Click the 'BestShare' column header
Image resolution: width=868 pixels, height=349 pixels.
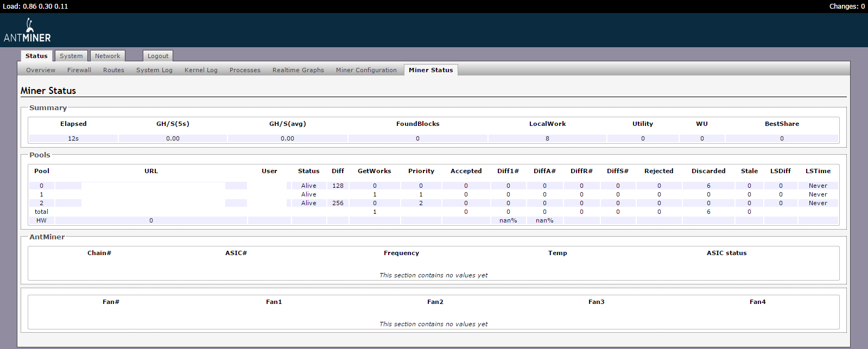(782, 124)
